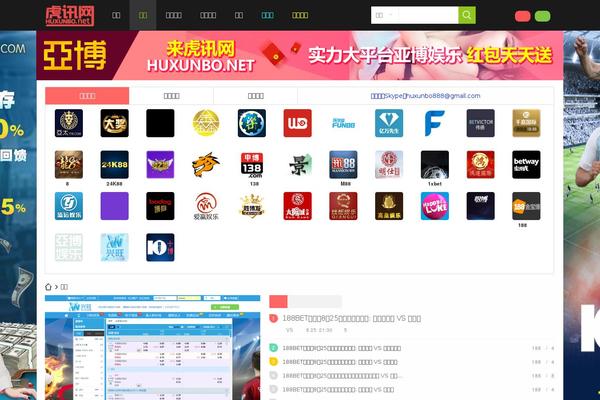Open the blue letter F logo
This screenshot has height=400, width=600.
435,123
